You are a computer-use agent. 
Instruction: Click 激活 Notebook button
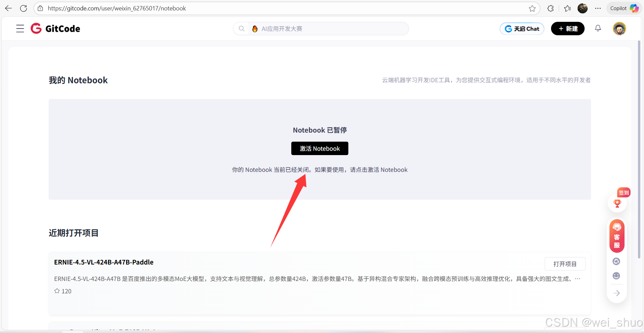[320, 148]
